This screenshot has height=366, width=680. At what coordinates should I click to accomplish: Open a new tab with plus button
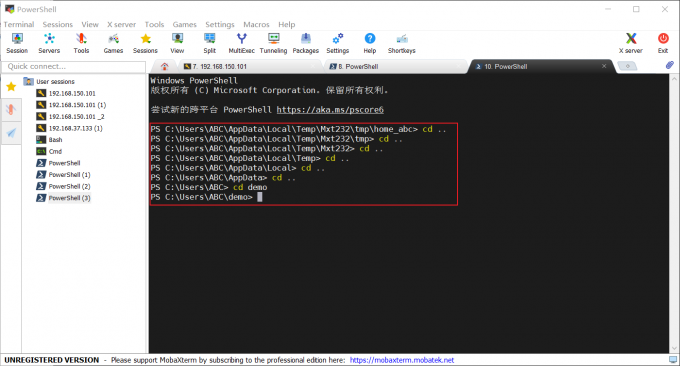[628, 66]
